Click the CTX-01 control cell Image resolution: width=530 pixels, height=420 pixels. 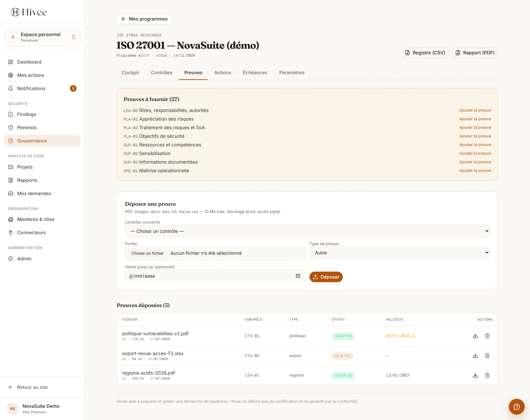click(252, 336)
